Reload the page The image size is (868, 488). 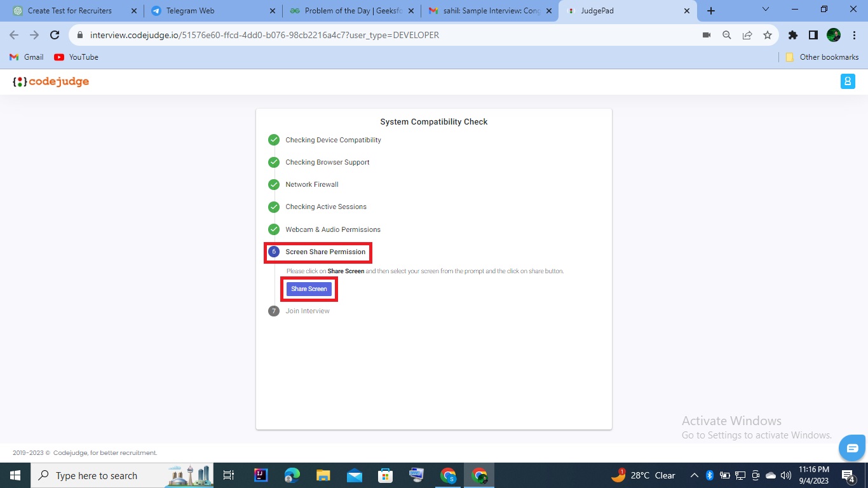pos(55,35)
